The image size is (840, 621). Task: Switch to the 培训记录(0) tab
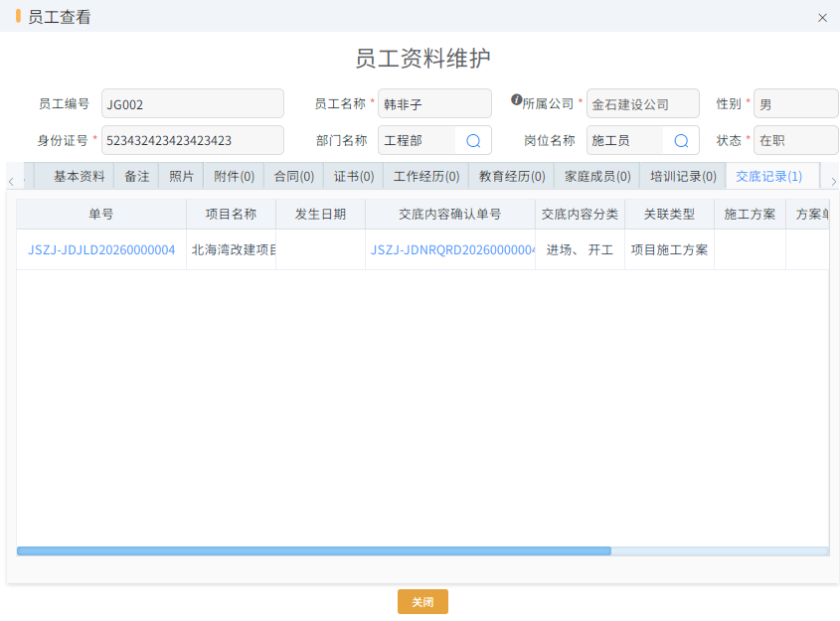pyautogui.click(x=683, y=176)
